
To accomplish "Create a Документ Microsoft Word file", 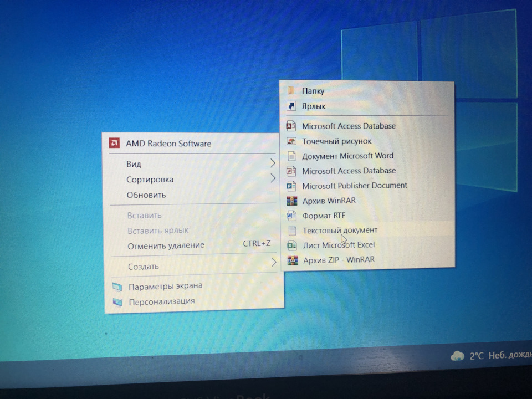I will pos(367,156).
